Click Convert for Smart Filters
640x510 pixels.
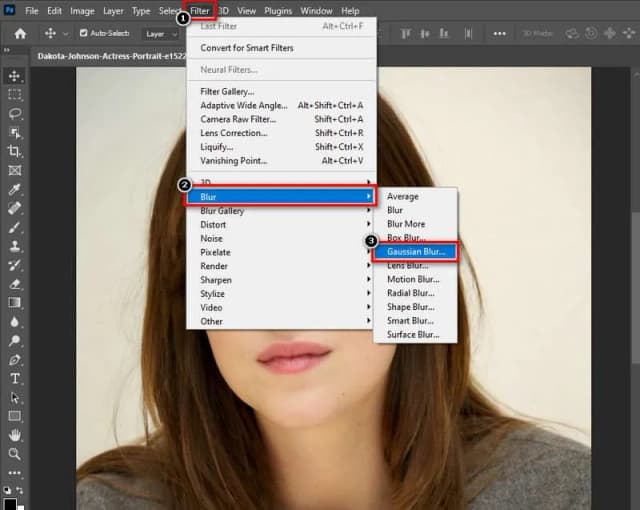(248, 48)
